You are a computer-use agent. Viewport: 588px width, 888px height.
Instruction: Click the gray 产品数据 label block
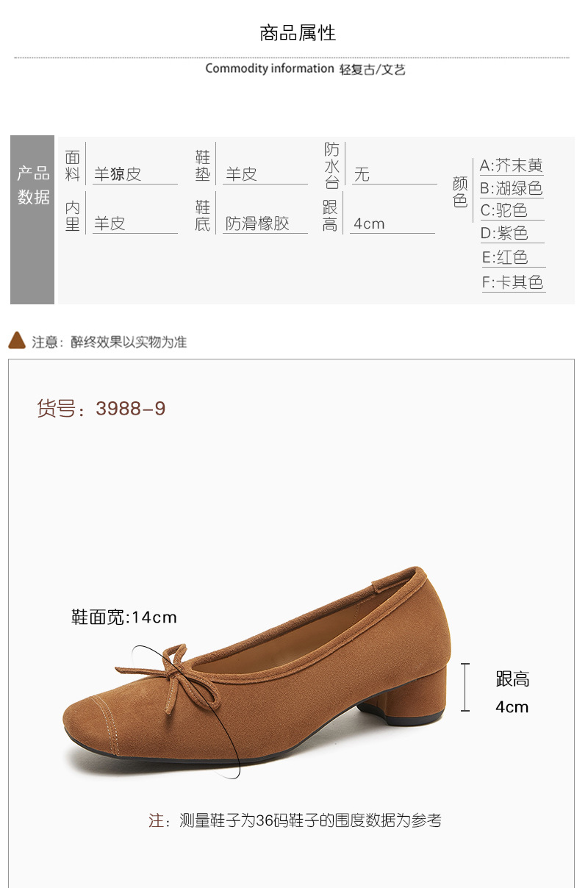coord(32,220)
